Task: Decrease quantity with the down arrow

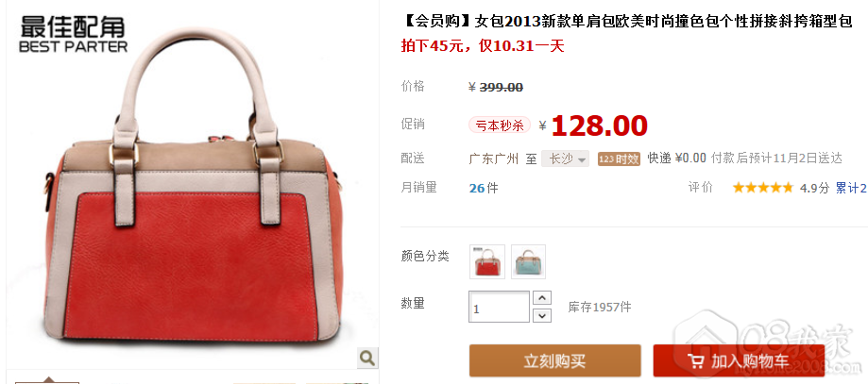Action: coord(542,315)
